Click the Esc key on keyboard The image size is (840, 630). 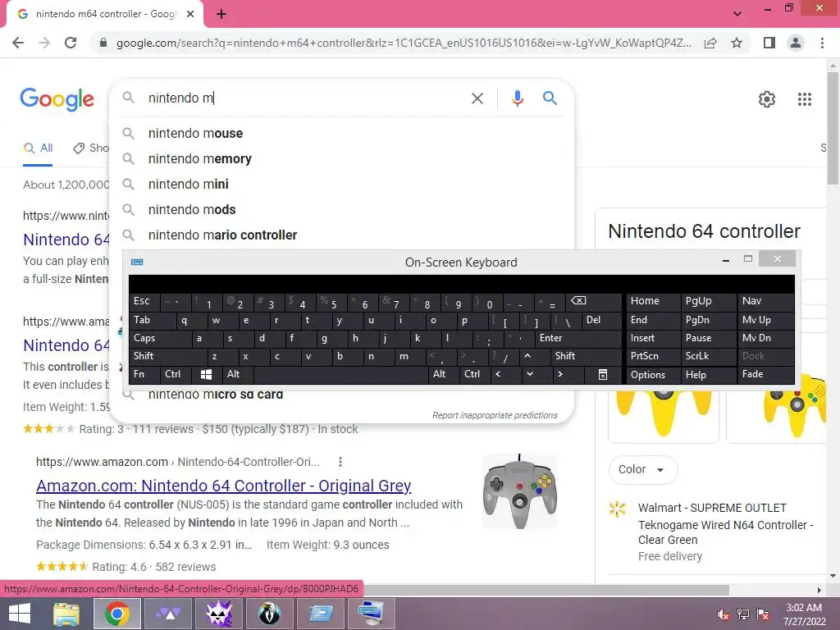(x=144, y=301)
